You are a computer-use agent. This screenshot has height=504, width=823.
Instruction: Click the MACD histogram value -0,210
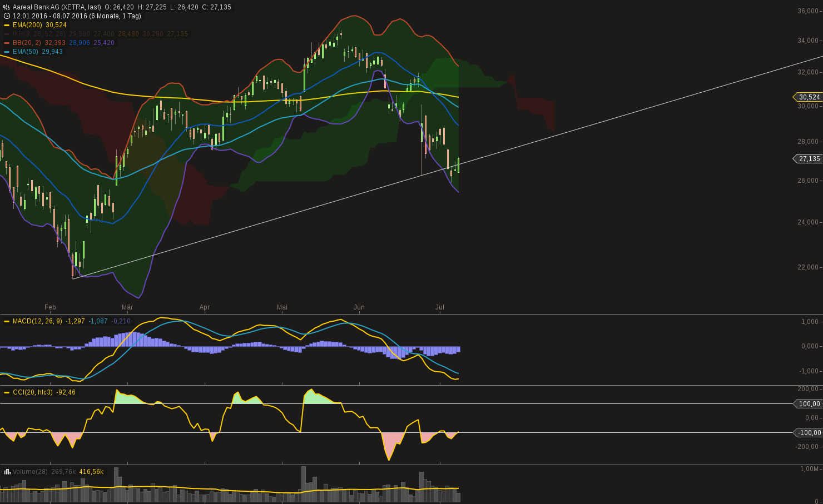tap(121, 321)
